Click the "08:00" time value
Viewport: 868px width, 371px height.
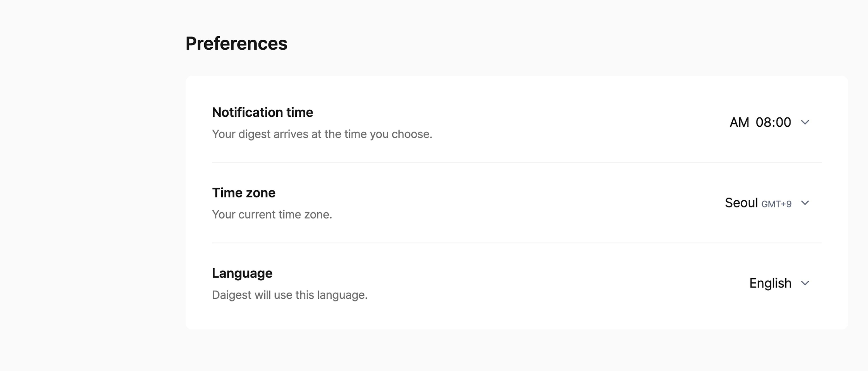click(x=773, y=122)
